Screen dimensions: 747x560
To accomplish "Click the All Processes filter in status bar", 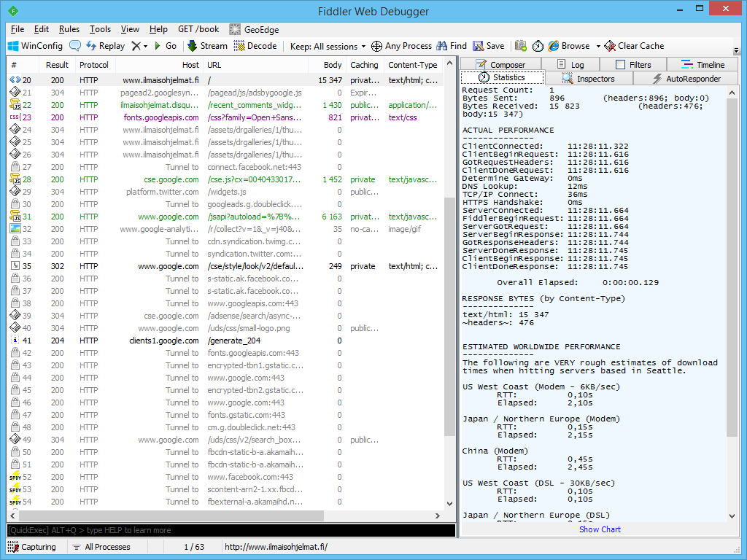I will [101, 547].
